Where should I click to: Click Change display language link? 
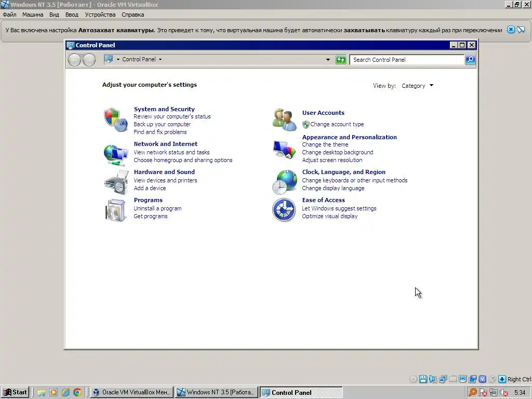click(333, 188)
